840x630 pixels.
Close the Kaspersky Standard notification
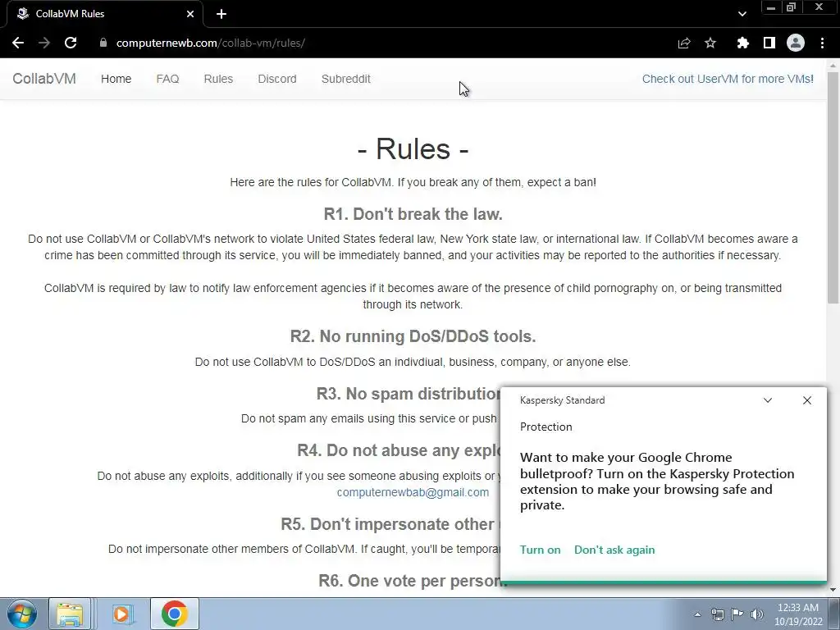click(807, 400)
